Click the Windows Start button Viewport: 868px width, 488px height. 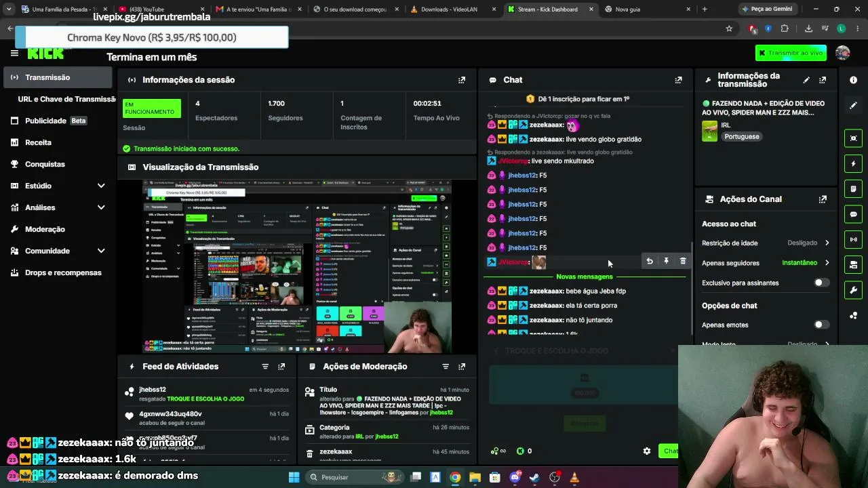pos(294,477)
